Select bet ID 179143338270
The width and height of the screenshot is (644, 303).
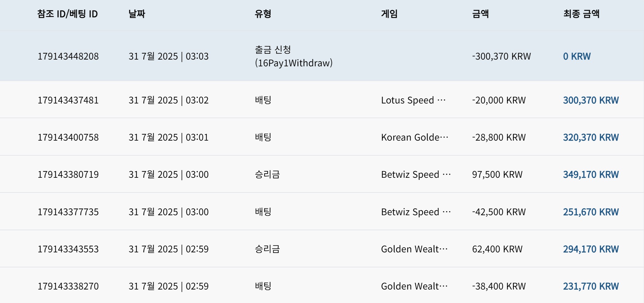[68, 286]
